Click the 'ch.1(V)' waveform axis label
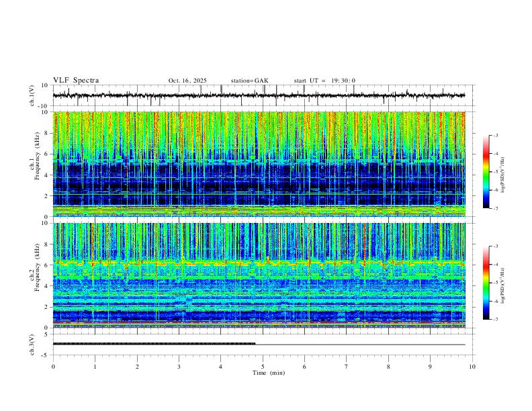The width and height of the screenshot is (532, 411). coord(32,95)
